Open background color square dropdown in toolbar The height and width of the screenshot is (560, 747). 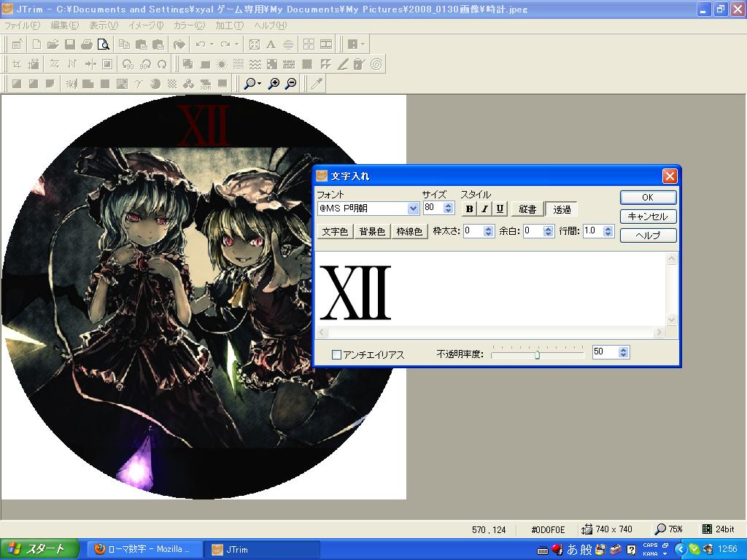click(x=363, y=44)
